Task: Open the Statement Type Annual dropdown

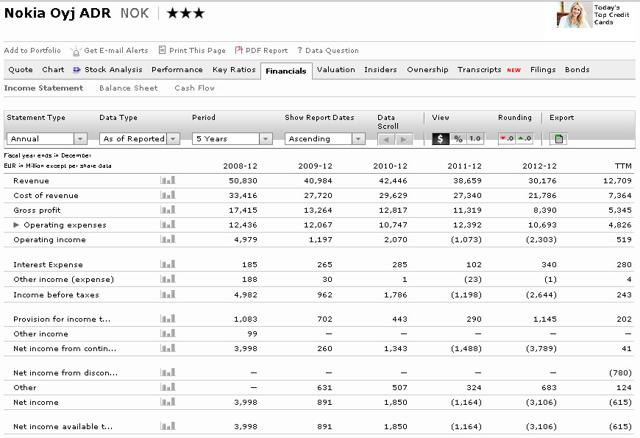Action: point(47,139)
